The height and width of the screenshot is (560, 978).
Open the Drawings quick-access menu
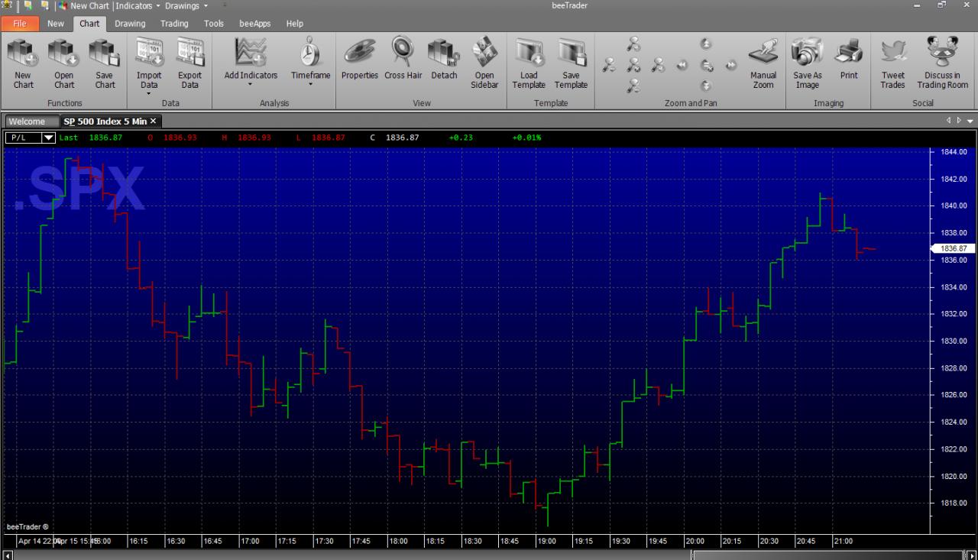click(x=186, y=5)
